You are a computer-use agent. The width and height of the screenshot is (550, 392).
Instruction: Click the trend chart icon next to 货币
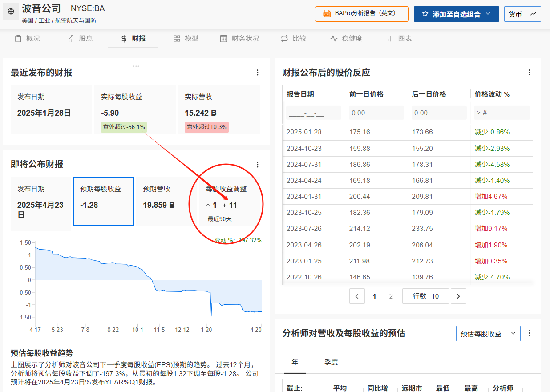tap(534, 14)
